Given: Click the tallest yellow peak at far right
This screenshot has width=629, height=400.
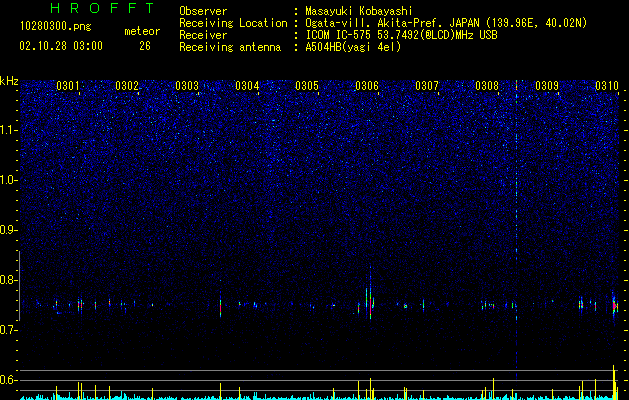Looking at the screenshot, I should click(614, 382).
